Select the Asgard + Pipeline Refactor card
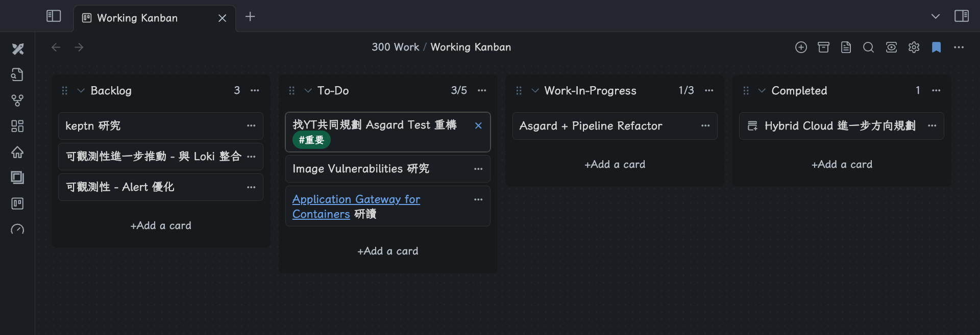This screenshot has height=335, width=980. [615, 126]
